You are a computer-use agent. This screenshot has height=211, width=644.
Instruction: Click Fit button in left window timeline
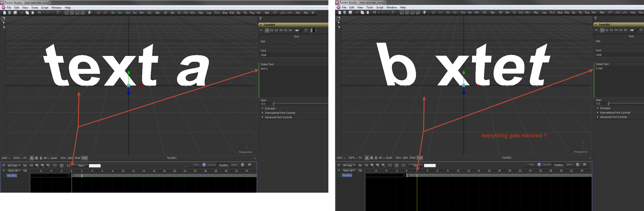tap(31, 166)
